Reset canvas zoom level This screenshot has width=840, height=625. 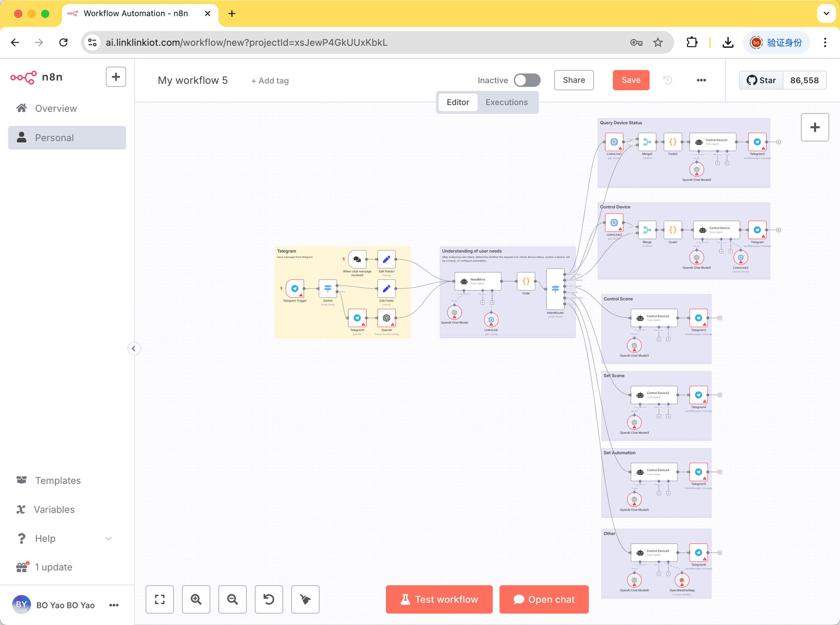pyautogui.click(x=269, y=599)
